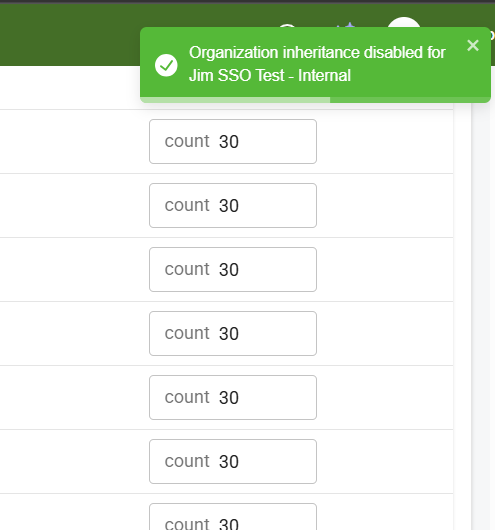This screenshot has height=530, width=495.
Task: Dismiss the green notification with the X
Action: (x=473, y=45)
